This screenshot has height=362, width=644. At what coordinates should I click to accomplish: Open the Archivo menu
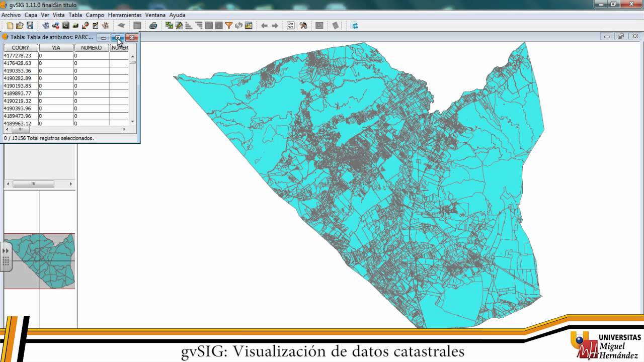coord(11,15)
